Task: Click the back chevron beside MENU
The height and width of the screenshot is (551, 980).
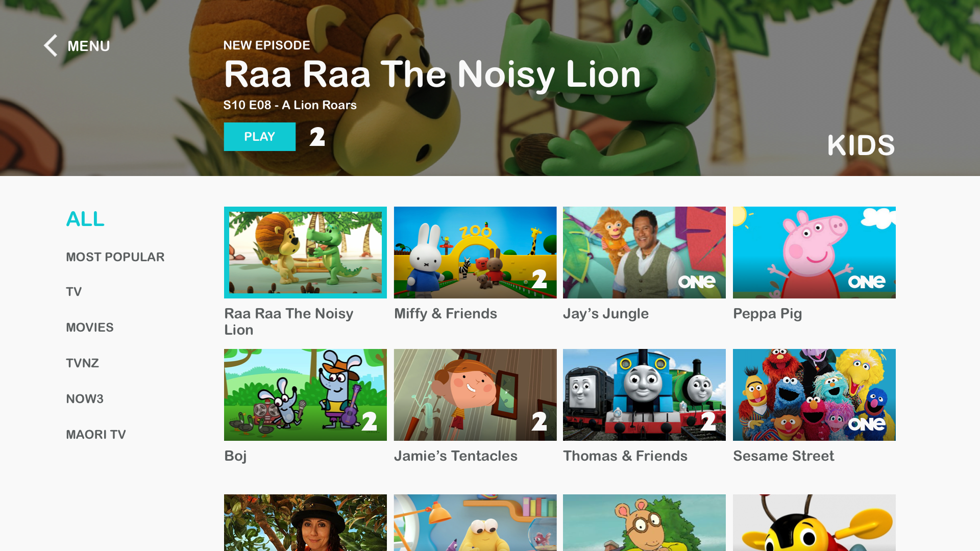Action: pos(51,45)
